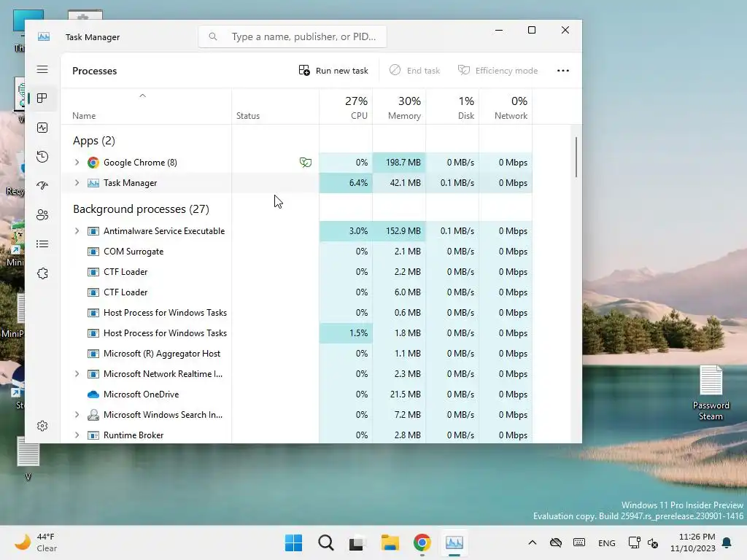Expand Microsoft Network Realtime Inspection row
The image size is (747, 560).
click(77, 374)
